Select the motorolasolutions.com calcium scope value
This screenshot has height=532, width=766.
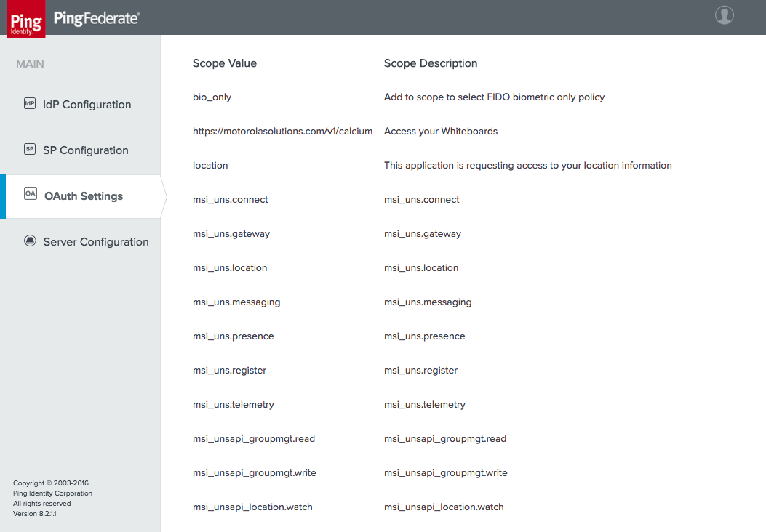[x=282, y=132]
